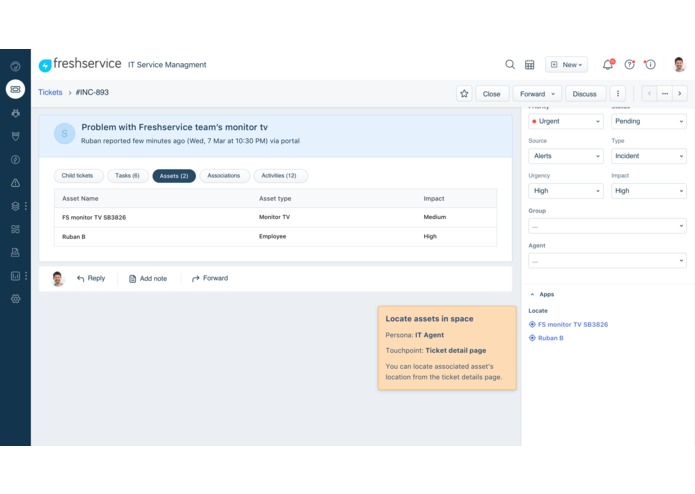The image size is (695, 494).
Task: Click the ellipsis between ticket arrows
Action: click(x=664, y=93)
